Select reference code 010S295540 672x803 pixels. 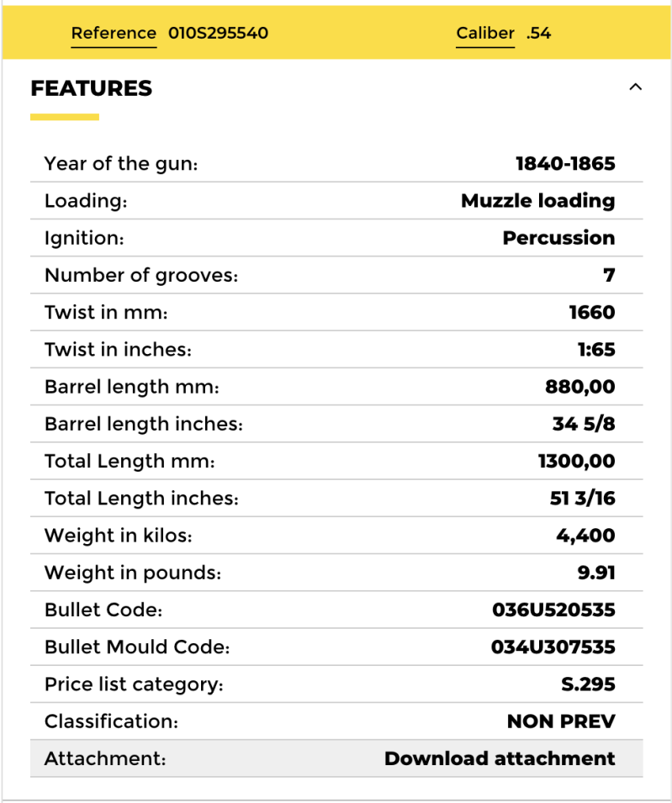click(x=218, y=34)
